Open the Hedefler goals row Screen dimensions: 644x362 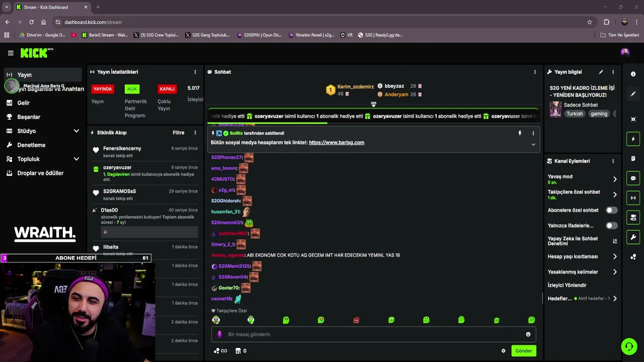click(583, 299)
